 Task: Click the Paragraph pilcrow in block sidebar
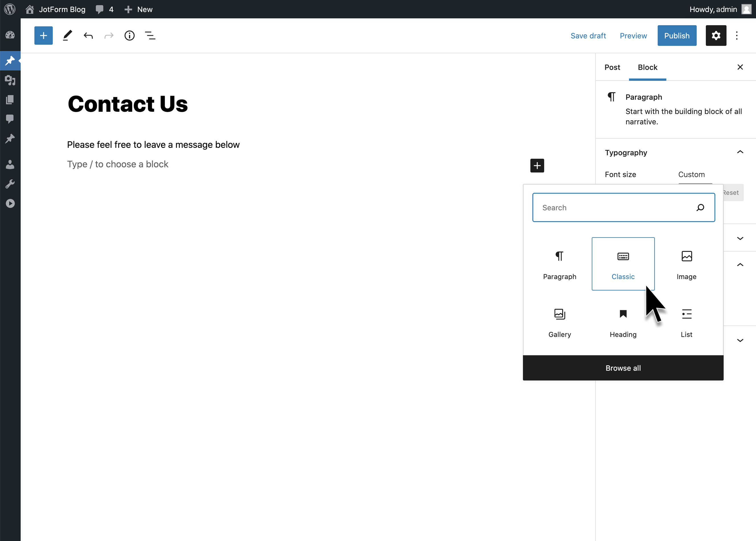pos(611,97)
